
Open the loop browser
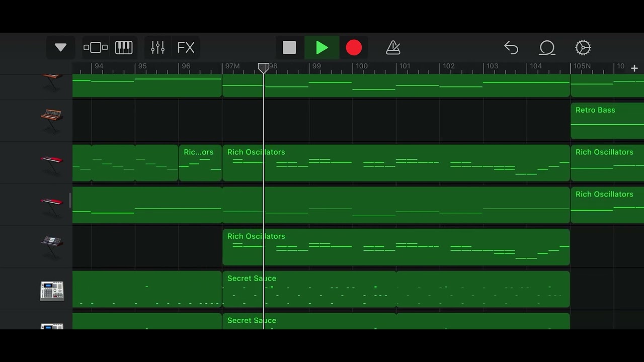point(547,48)
